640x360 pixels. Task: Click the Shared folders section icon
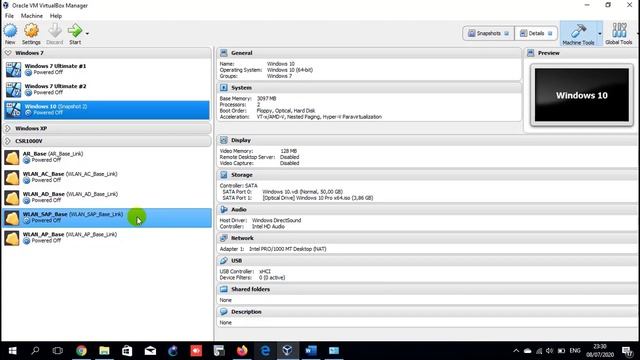pyautogui.click(x=224, y=289)
